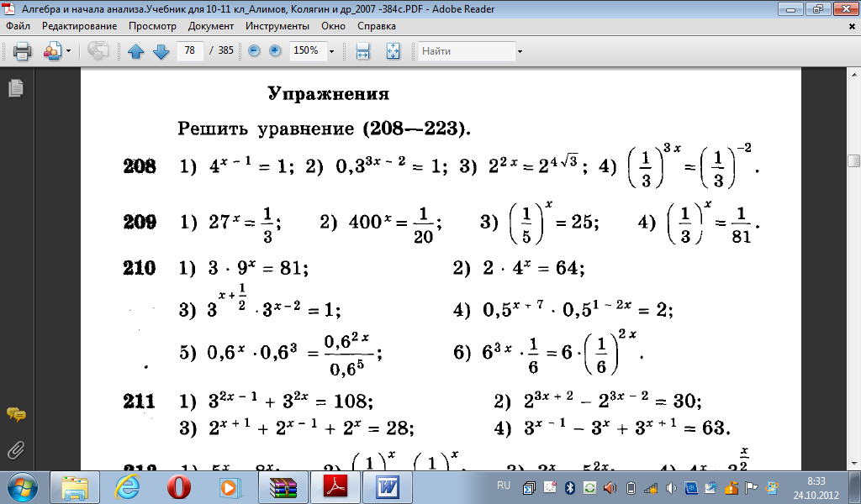
Task: Click exercise number 209
Action: click(x=140, y=222)
